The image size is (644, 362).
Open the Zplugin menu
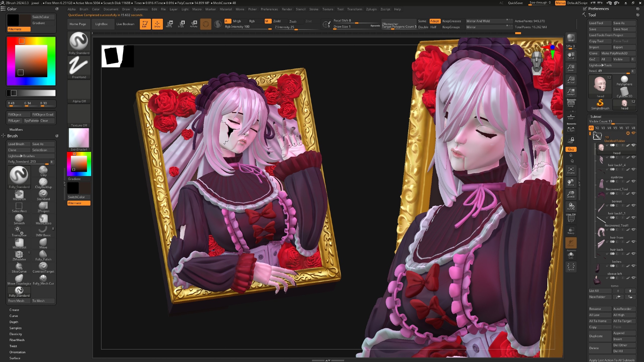(x=371, y=9)
